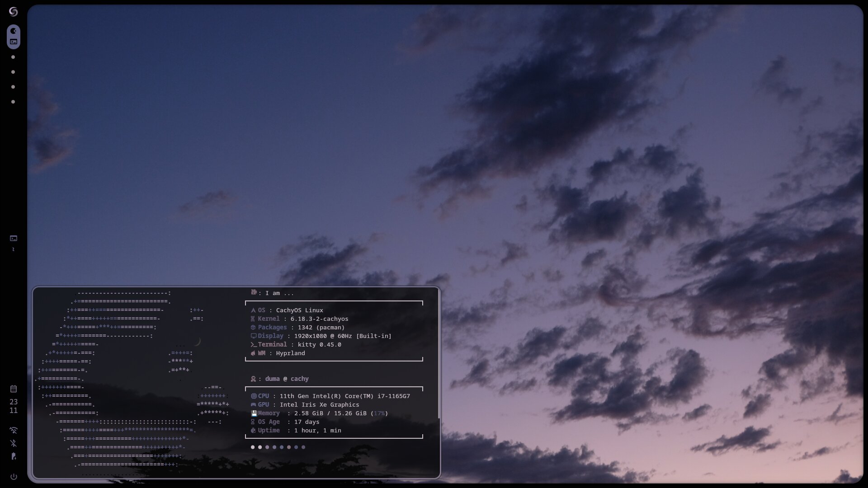868x488 pixels.
Task: Click the Memory usage line in terminal
Action: click(319, 413)
